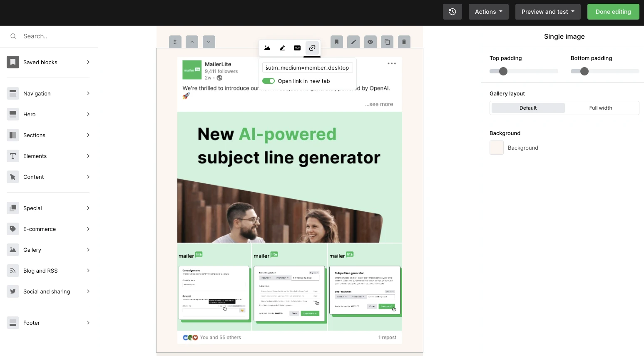Toggle Open link in new tab
Image resolution: width=644 pixels, height=356 pixels.
coord(269,81)
